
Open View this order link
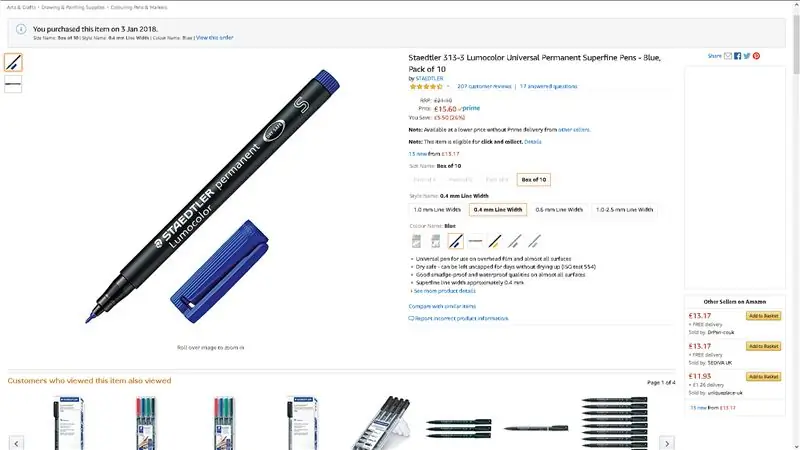(x=215, y=38)
